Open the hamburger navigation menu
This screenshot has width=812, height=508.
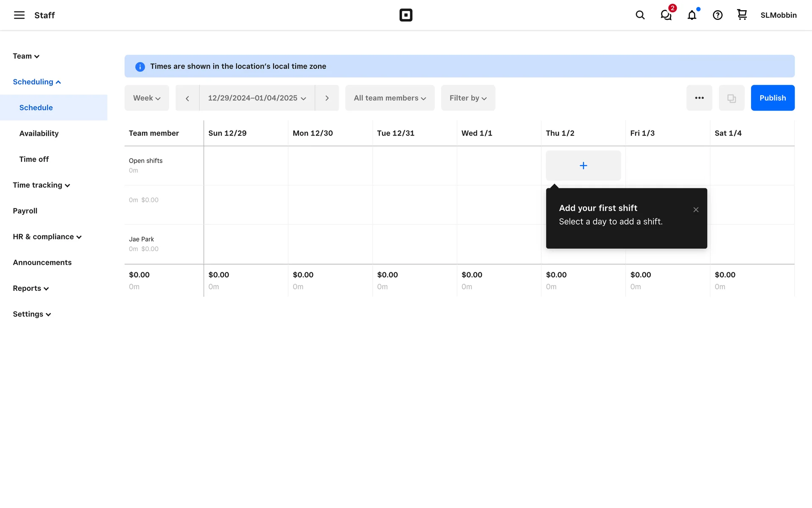pos(19,15)
